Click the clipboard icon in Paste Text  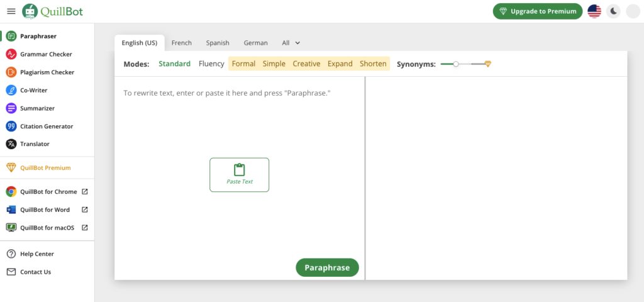click(240, 170)
